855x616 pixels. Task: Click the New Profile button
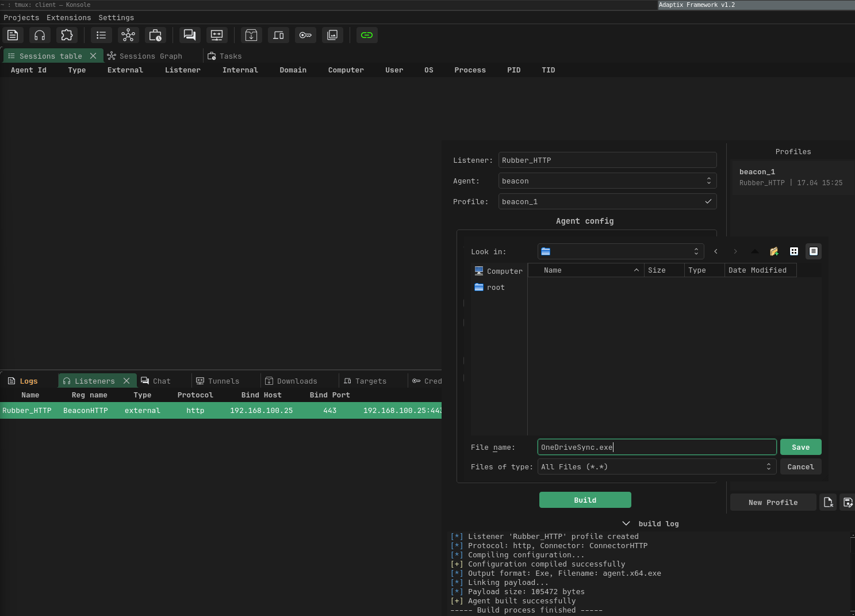point(773,502)
